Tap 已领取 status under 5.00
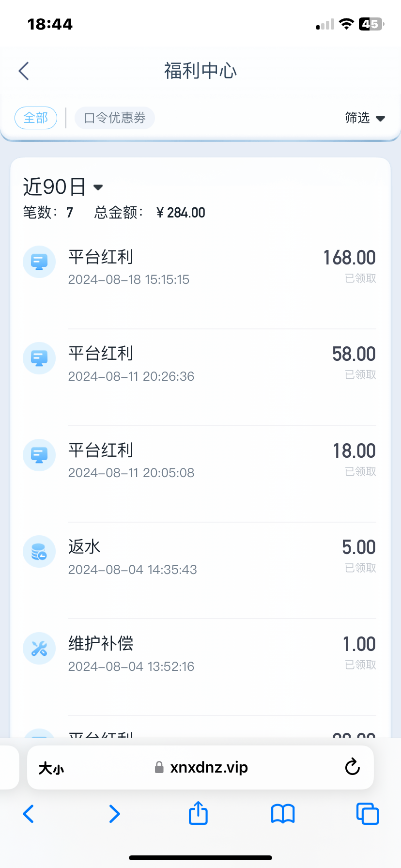Screen dimensions: 401x868 [x=360, y=568]
